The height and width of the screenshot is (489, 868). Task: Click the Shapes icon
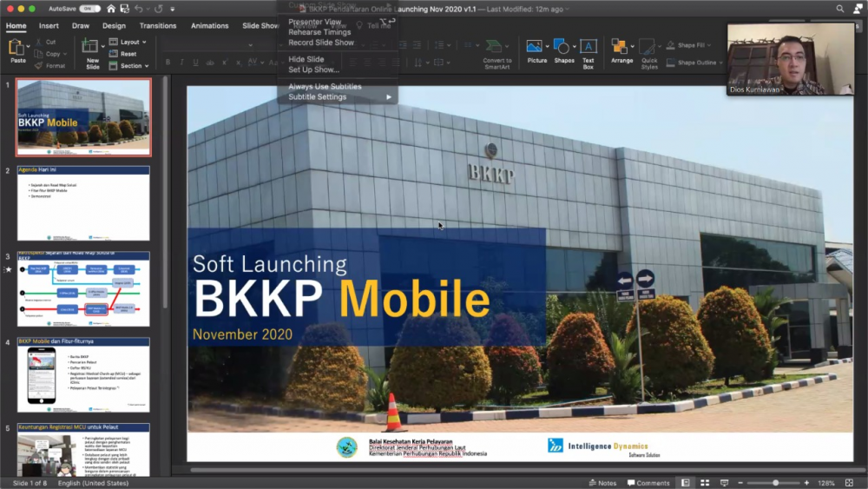562,46
